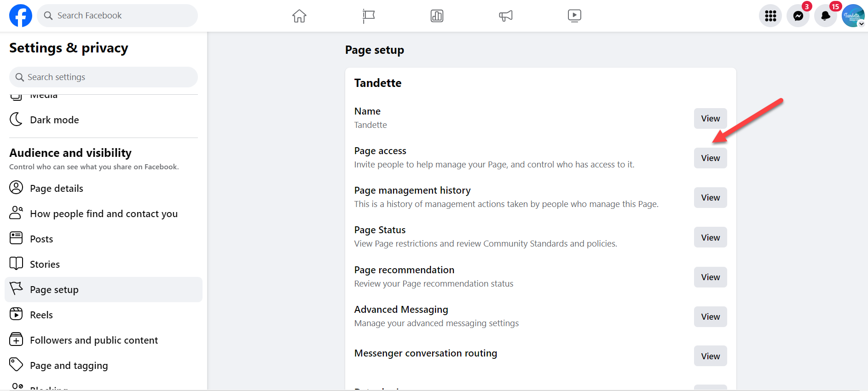Viewport: 868px width, 391px height.
Task: Go to the Home feed icon
Action: pos(299,16)
